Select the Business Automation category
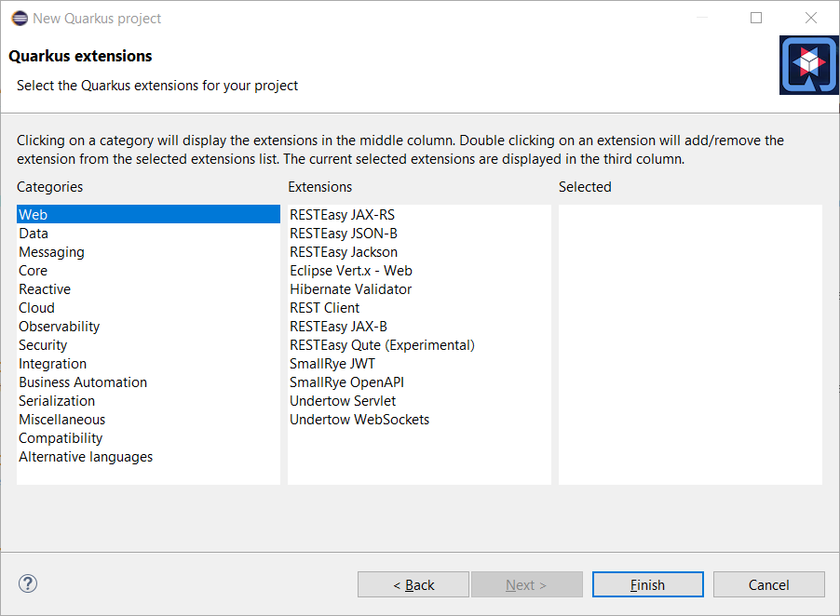840x616 pixels. (x=83, y=382)
